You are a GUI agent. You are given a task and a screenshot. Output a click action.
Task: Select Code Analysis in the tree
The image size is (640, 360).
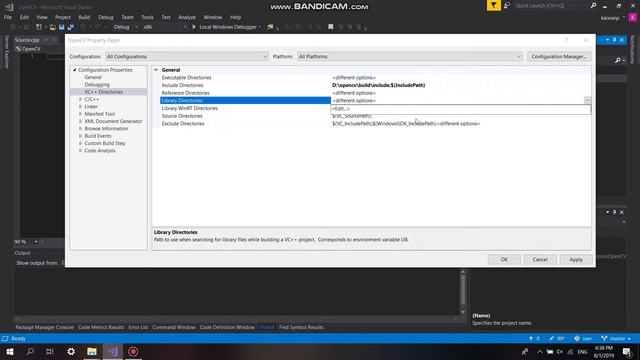(x=100, y=151)
